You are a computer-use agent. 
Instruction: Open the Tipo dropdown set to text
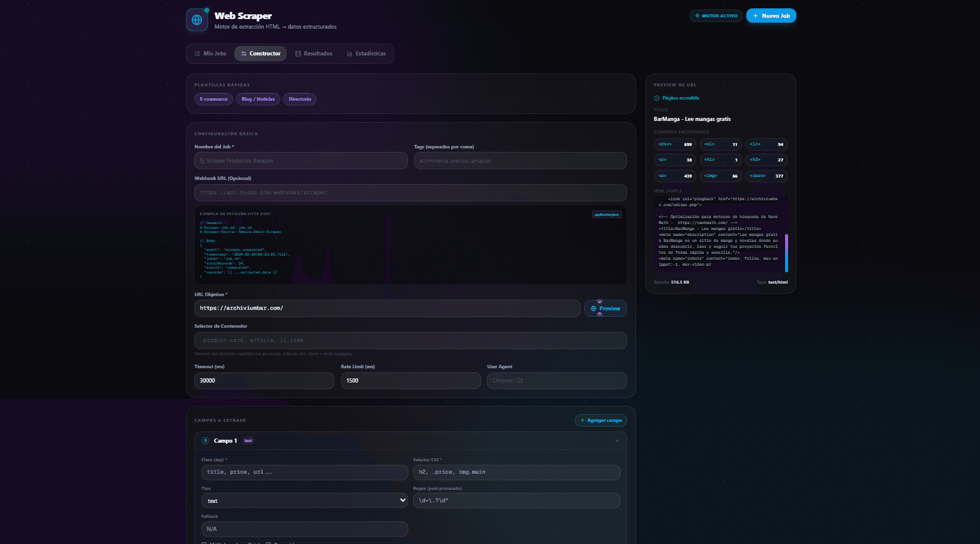(305, 501)
